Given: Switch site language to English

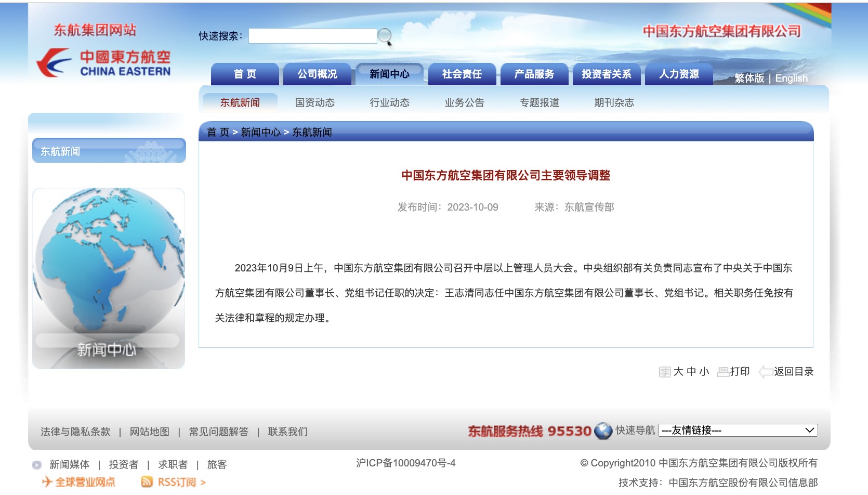Looking at the screenshot, I should (791, 79).
